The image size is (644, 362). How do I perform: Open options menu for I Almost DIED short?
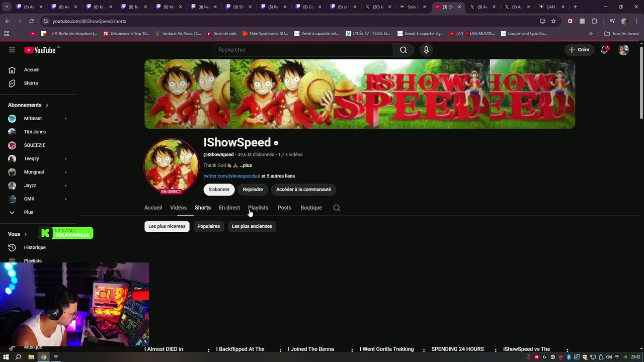pos(208,350)
